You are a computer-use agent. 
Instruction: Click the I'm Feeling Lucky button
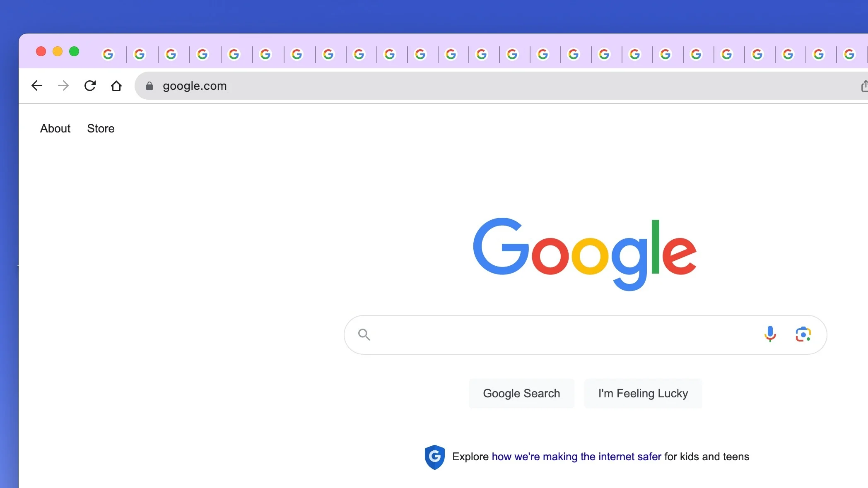click(x=643, y=393)
